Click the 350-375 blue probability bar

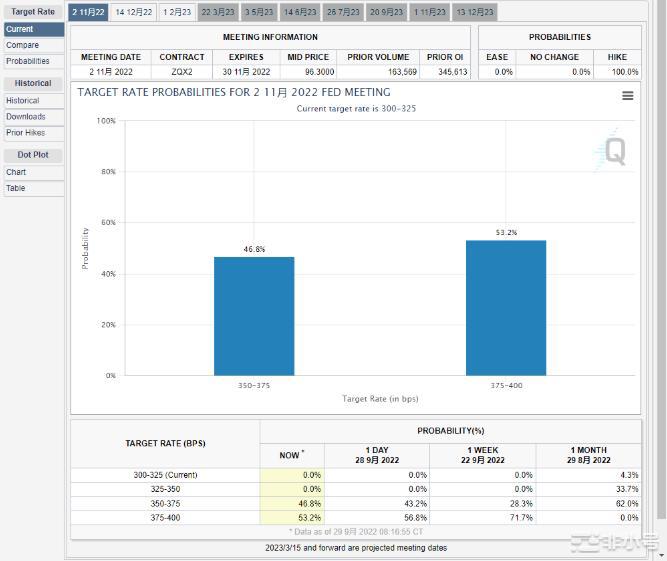point(254,315)
